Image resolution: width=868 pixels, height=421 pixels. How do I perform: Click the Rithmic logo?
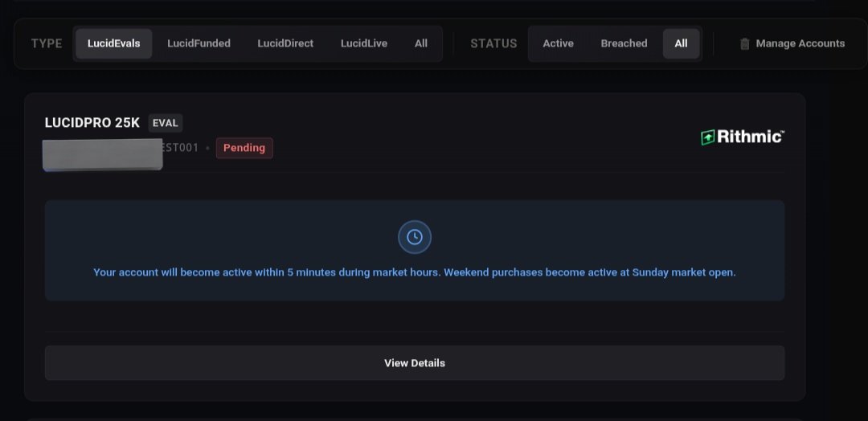(743, 137)
